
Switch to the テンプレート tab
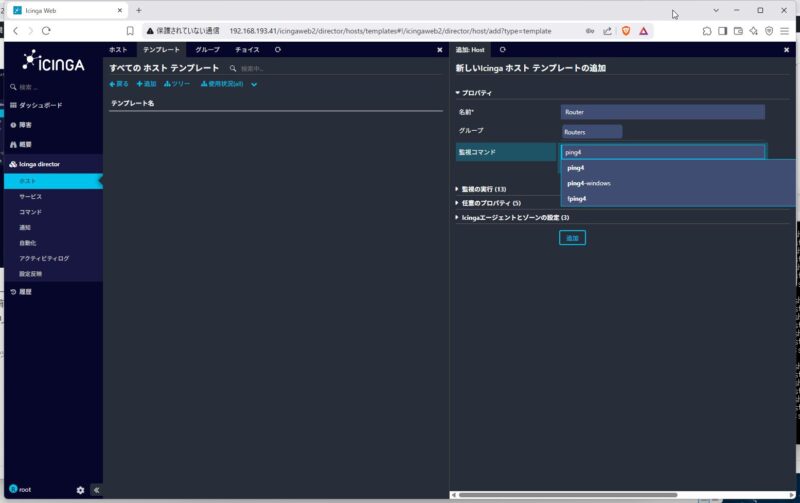[x=161, y=49]
